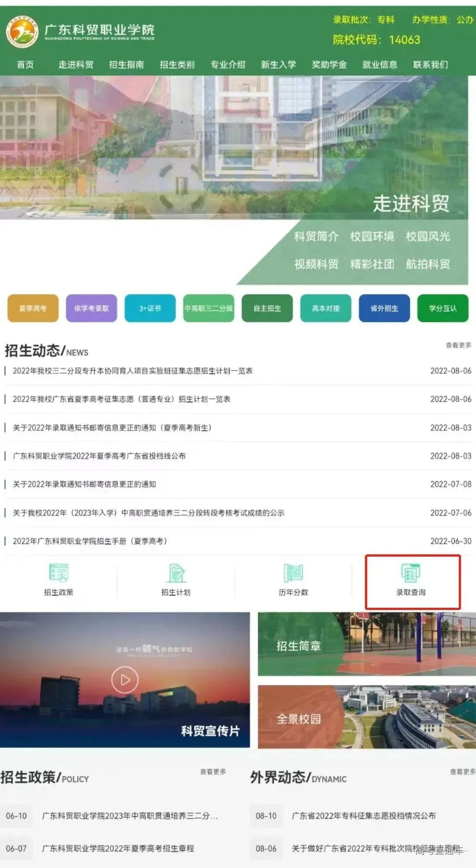476x868 pixels.
Task: Open 招生指南 navigation menu item
Action: click(x=126, y=65)
